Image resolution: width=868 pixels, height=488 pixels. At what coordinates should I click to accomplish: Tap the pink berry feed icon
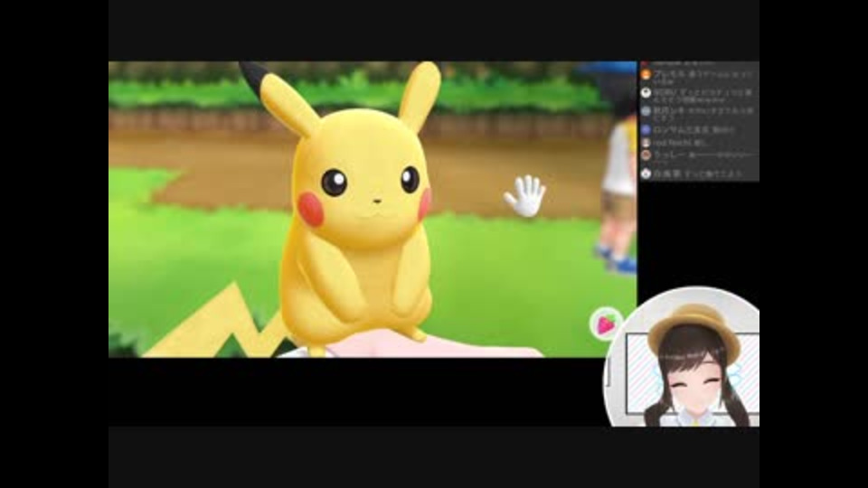tap(606, 324)
